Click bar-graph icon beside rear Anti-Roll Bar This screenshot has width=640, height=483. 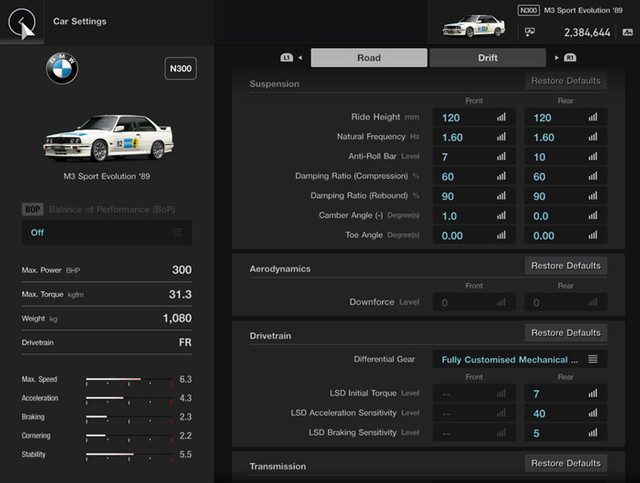point(593,156)
